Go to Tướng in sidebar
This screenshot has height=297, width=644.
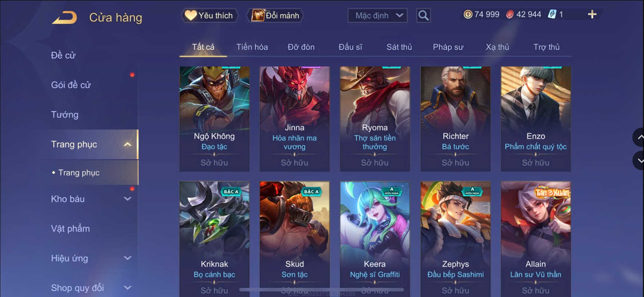point(65,115)
